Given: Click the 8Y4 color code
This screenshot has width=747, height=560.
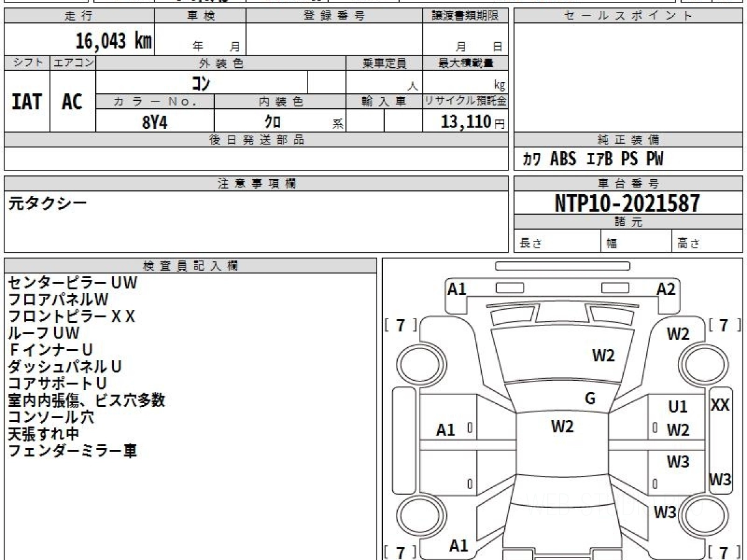Looking at the screenshot, I should pos(155,122).
